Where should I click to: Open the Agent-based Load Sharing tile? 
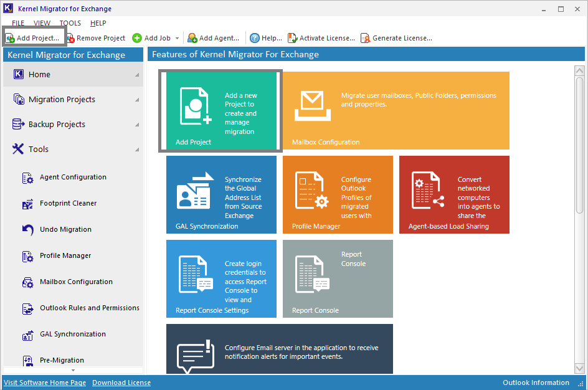point(455,194)
